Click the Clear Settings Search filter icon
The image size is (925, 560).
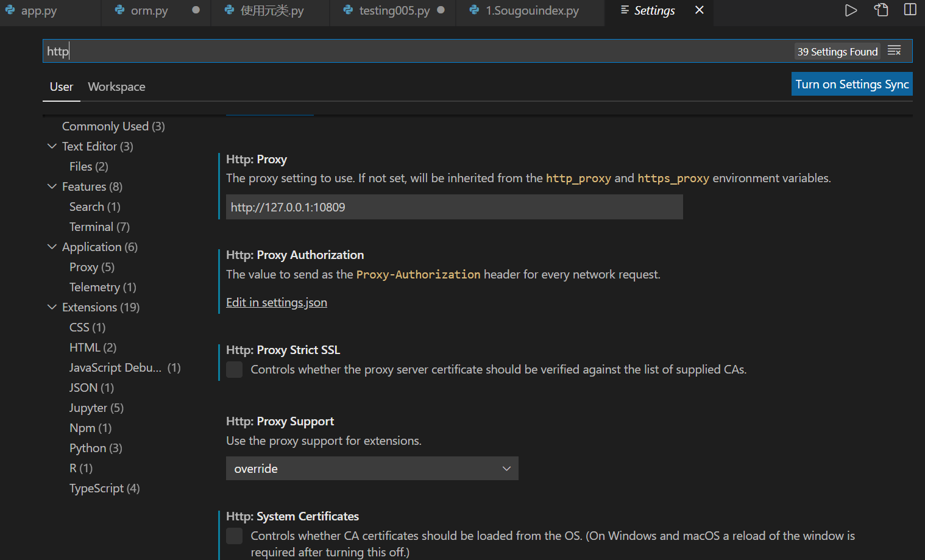pos(894,51)
